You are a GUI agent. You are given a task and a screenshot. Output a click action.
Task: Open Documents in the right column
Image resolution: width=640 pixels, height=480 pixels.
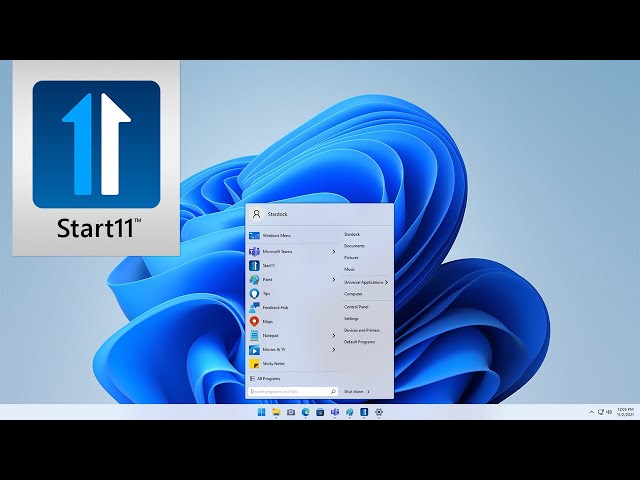point(354,246)
